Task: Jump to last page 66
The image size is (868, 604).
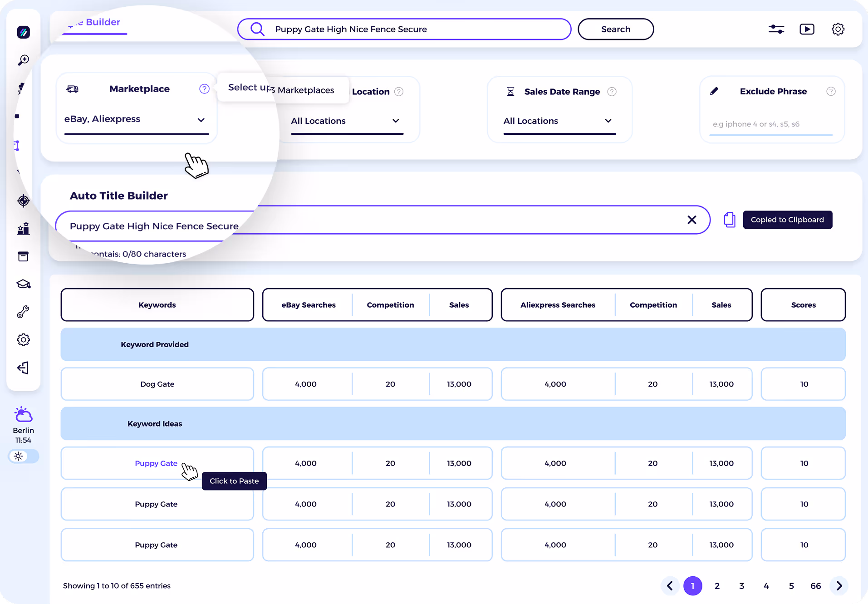Action: coord(815,586)
